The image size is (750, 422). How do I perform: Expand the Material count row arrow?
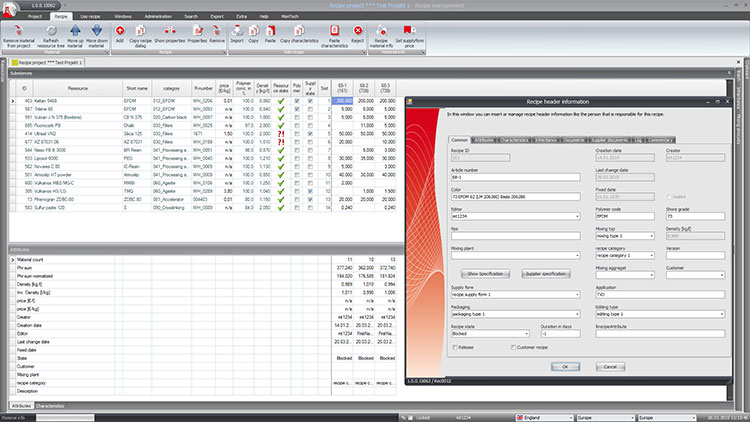(x=13, y=260)
